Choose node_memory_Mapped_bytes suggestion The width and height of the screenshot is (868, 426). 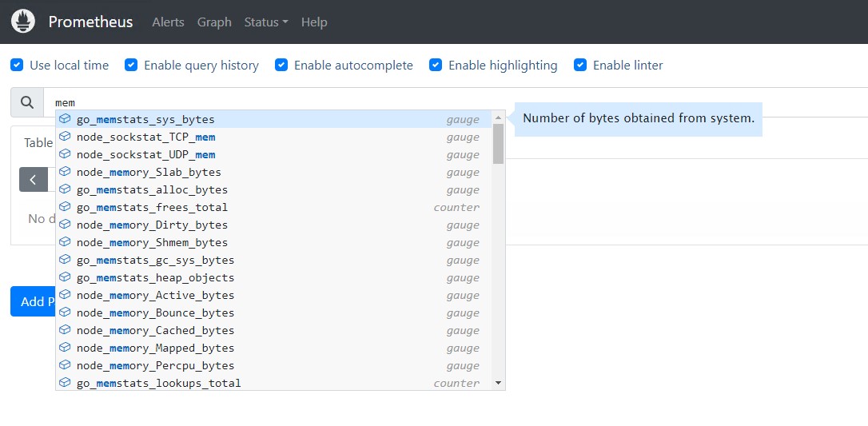tap(274, 348)
